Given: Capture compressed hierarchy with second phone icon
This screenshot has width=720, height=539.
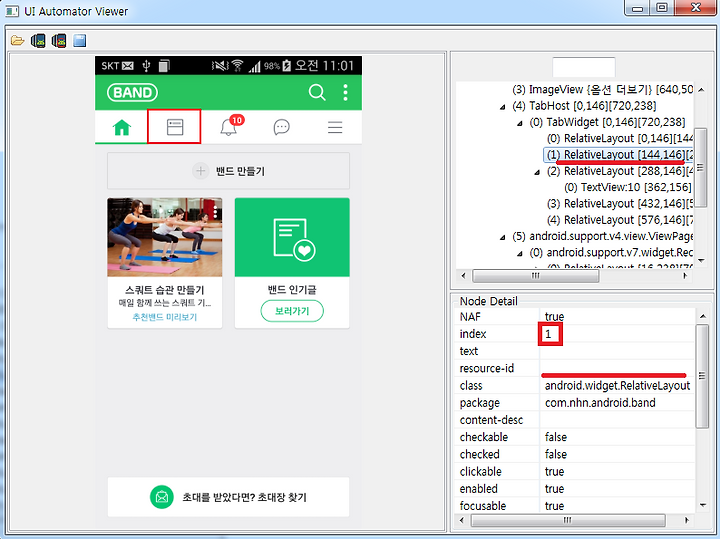Looking at the screenshot, I should (59, 40).
